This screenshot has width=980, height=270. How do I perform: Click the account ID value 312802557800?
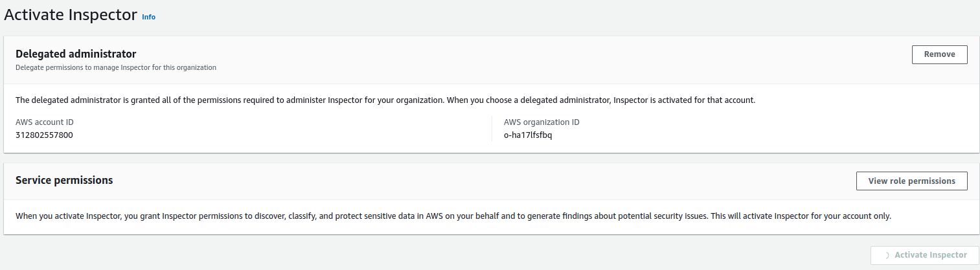[44, 135]
